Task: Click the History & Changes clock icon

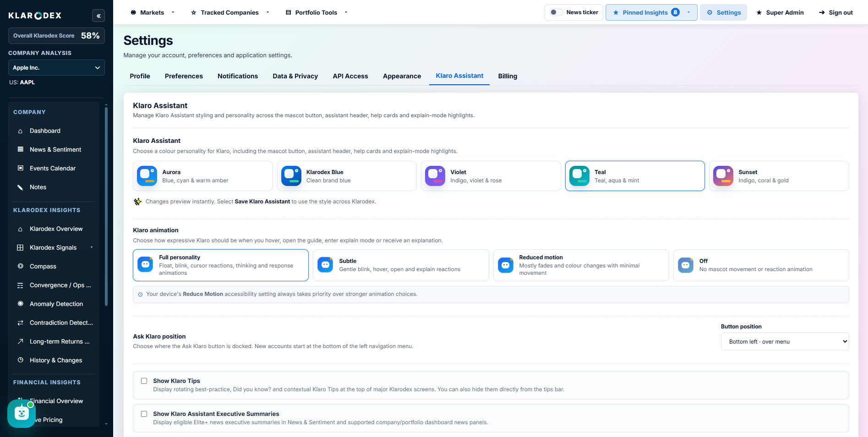Action: click(x=20, y=360)
